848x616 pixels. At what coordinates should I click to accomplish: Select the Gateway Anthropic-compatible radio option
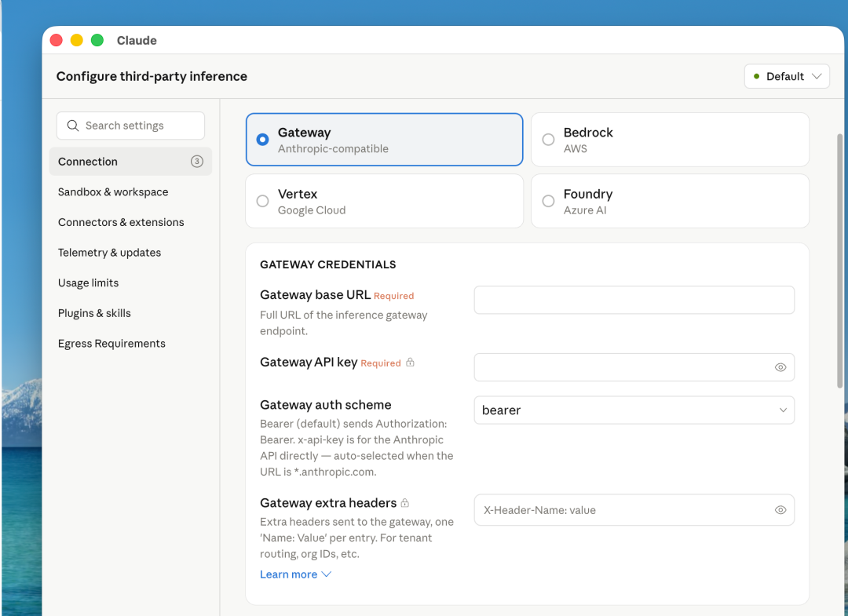(263, 140)
